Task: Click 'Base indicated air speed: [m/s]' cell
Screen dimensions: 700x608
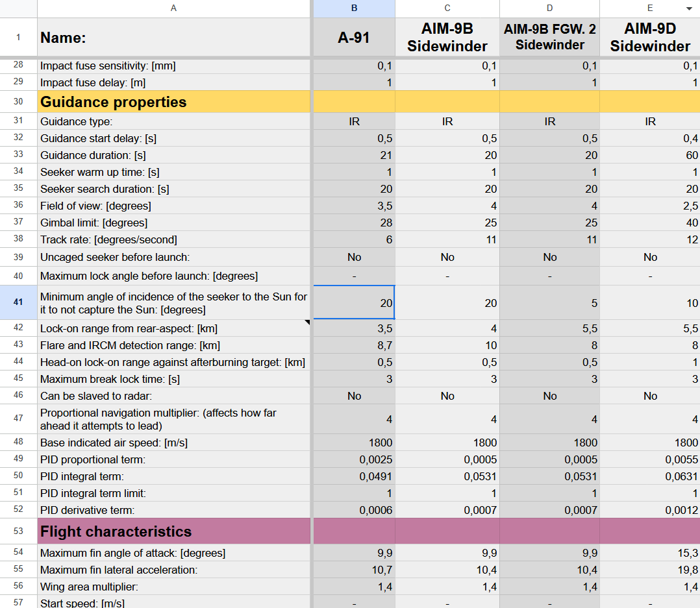Action: click(x=173, y=443)
